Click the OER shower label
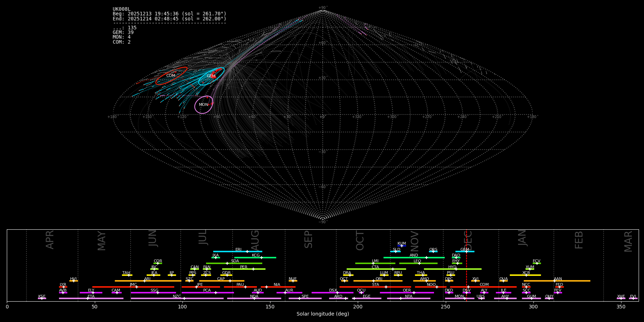This screenshot has width=644, height=322. pyautogui.click(x=407, y=291)
